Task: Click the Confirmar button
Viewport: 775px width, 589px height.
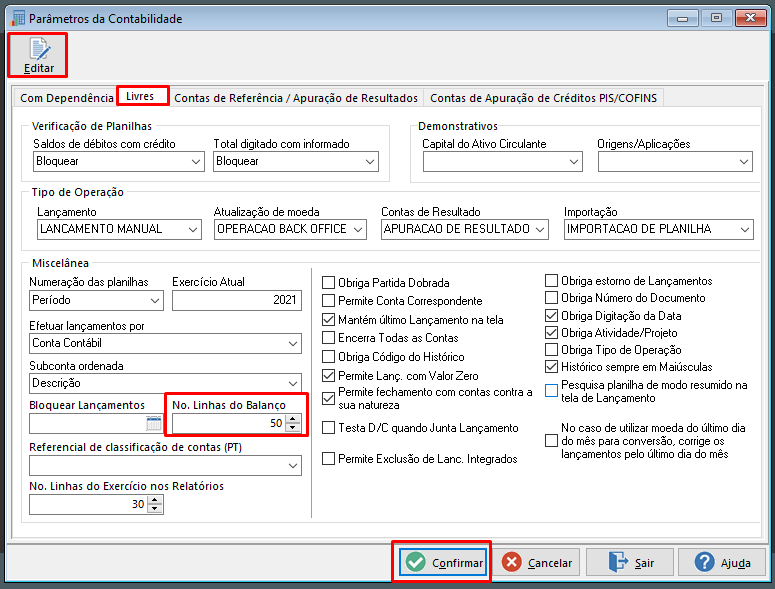Action: [443, 562]
